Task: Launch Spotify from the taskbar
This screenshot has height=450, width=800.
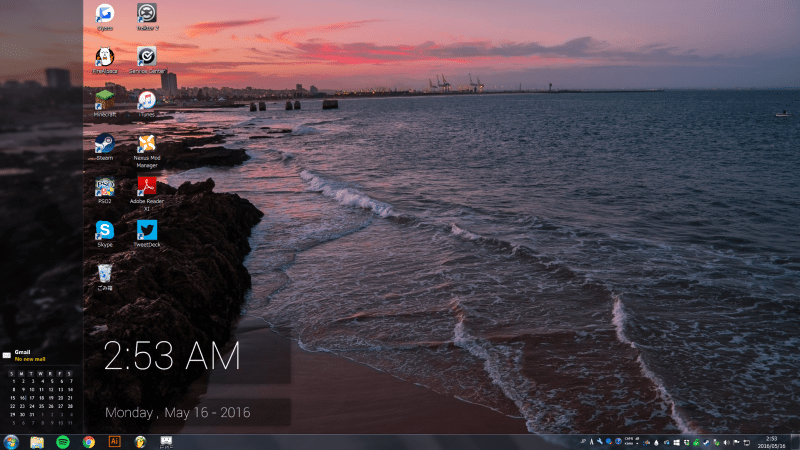Action: click(x=63, y=441)
